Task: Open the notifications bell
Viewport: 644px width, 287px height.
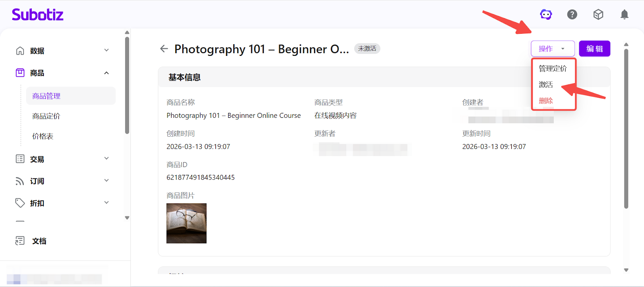Action: click(624, 15)
